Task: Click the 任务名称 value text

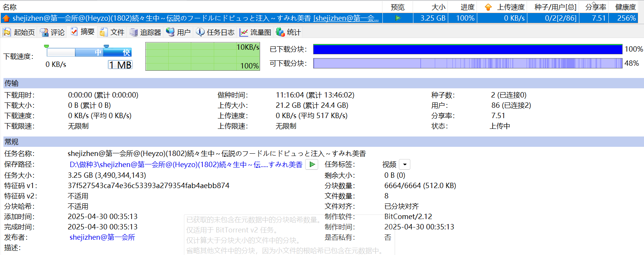Action: point(217,153)
